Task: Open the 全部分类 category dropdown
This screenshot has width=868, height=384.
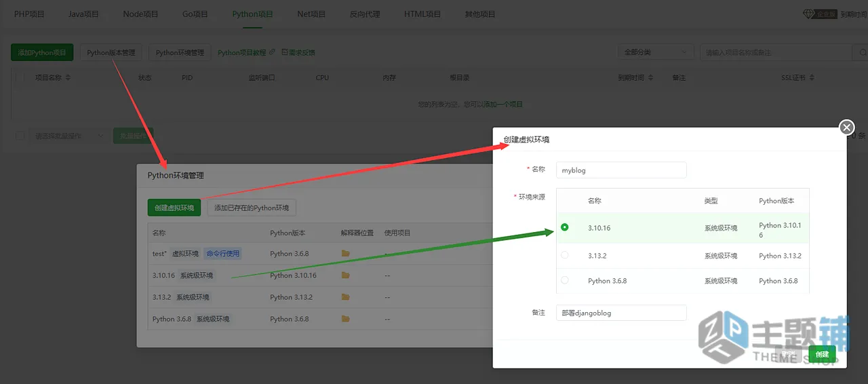Action: pos(655,52)
